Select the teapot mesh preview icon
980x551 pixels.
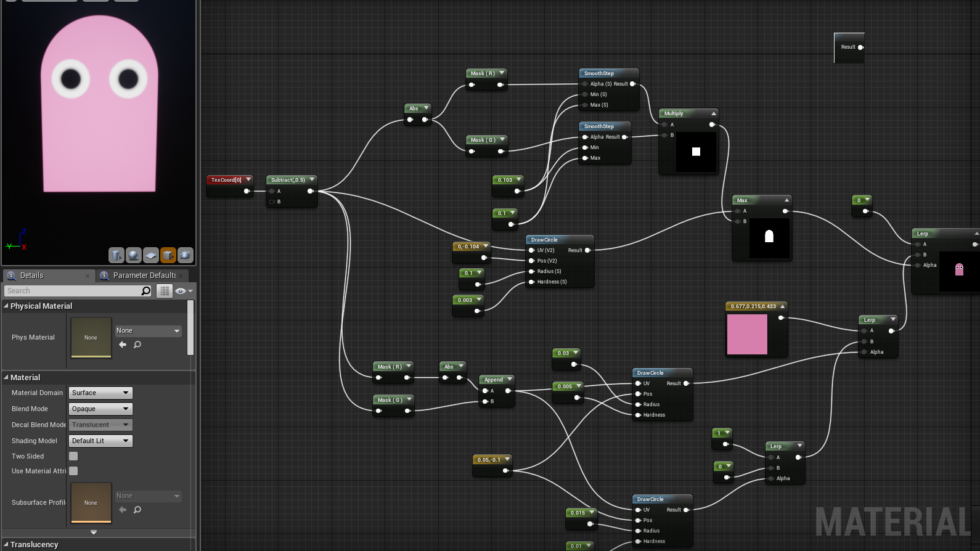pyautogui.click(x=185, y=255)
